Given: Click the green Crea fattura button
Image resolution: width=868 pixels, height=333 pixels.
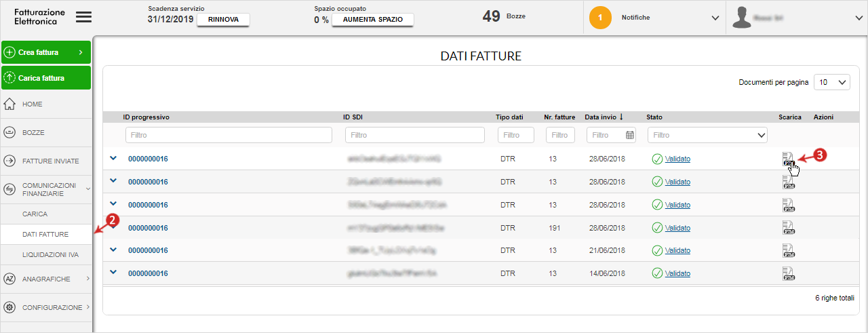Looking at the screenshot, I should click(46, 52).
